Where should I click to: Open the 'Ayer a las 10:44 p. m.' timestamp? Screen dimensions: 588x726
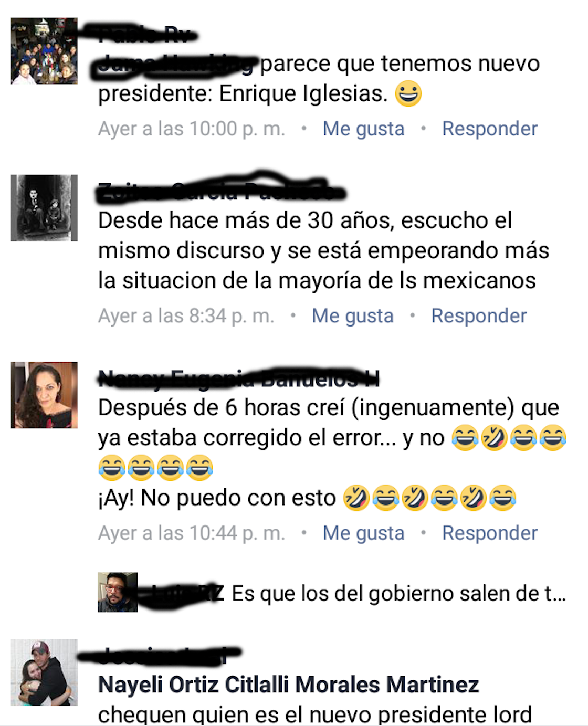point(192,533)
